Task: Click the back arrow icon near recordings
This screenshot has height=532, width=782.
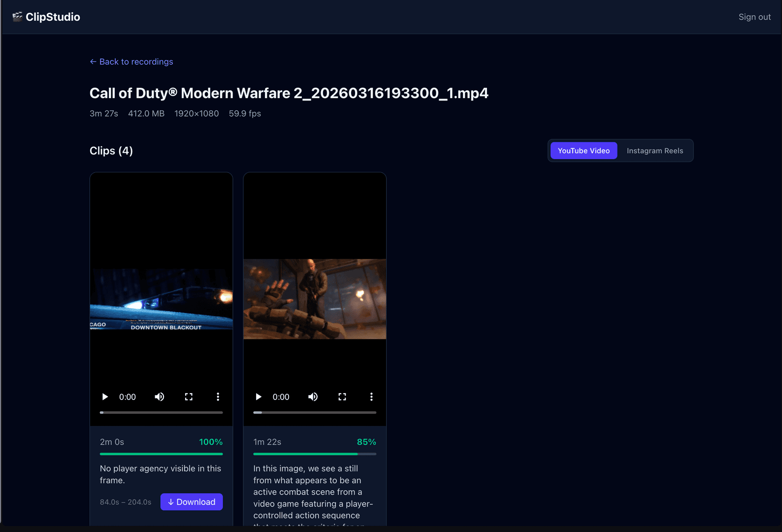Action: click(x=93, y=62)
